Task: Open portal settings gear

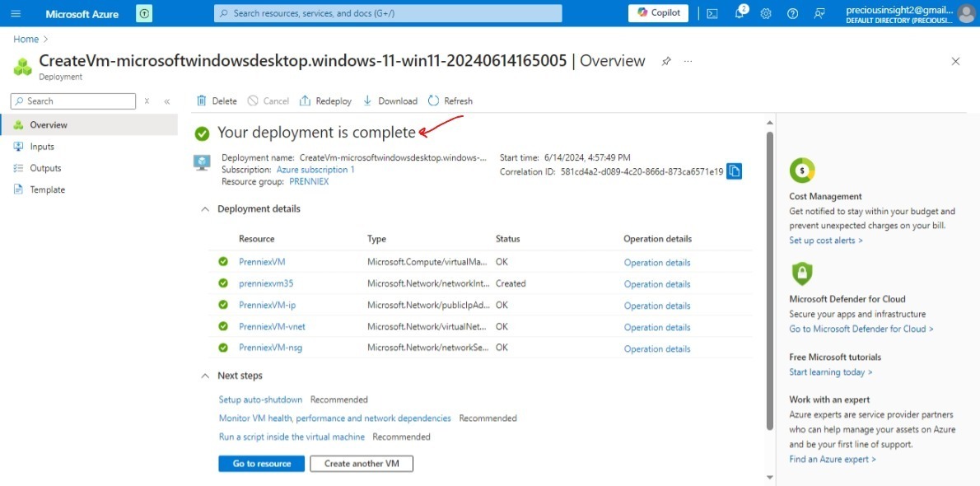Action: [766, 13]
